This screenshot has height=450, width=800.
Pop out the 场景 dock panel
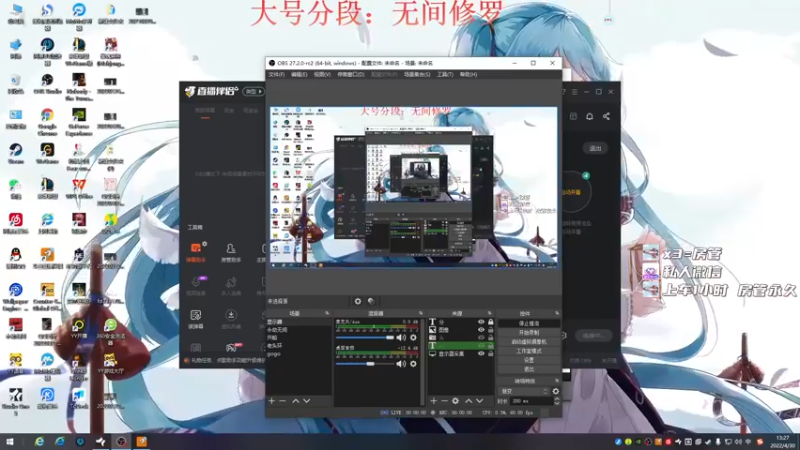click(x=327, y=313)
